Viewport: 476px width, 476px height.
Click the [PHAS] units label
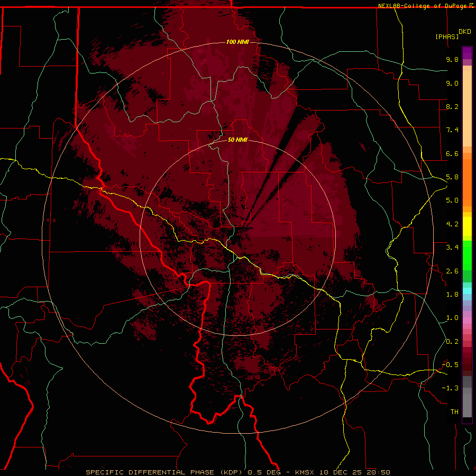coord(447,36)
